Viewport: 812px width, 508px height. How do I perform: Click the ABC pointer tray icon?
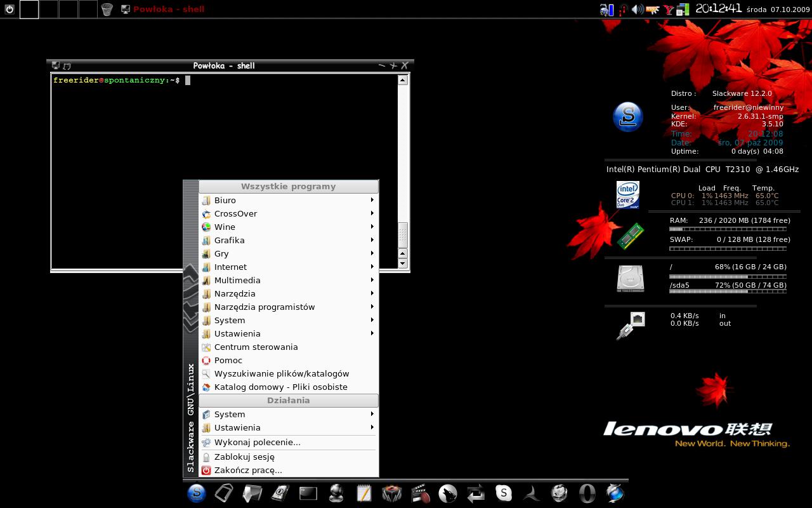(x=653, y=10)
